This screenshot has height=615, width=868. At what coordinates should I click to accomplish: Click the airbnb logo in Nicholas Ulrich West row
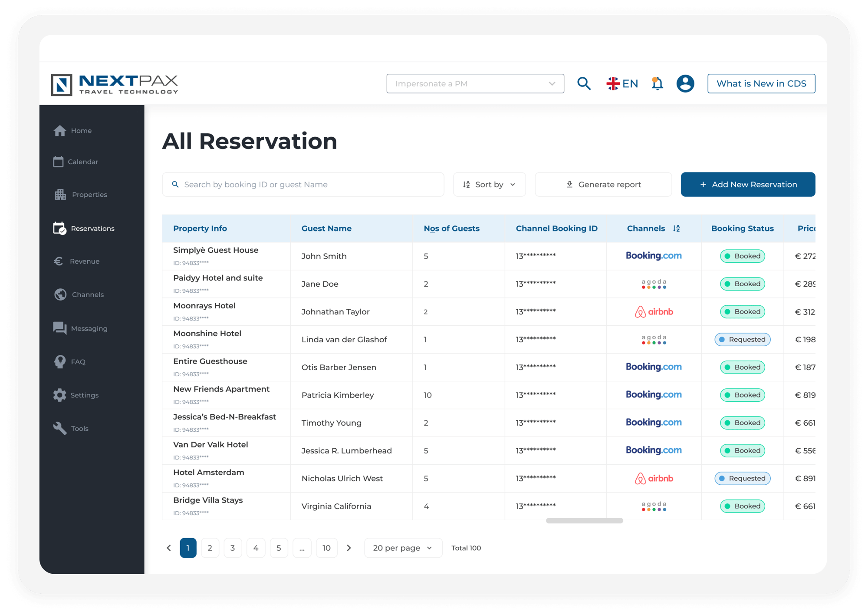pos(654,478)
